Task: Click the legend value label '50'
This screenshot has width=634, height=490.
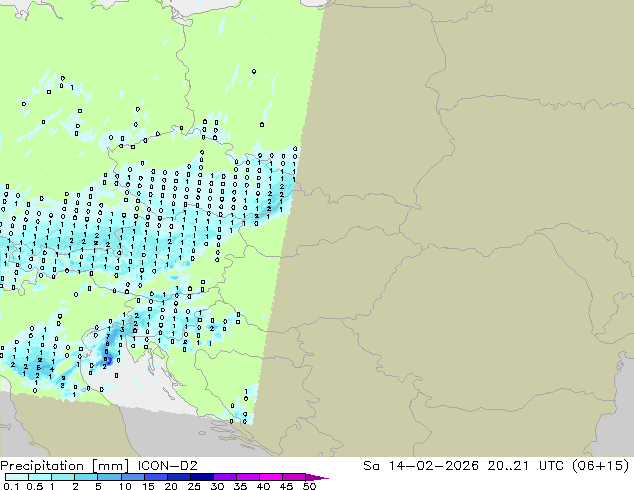Action: (x=309, y=486)
